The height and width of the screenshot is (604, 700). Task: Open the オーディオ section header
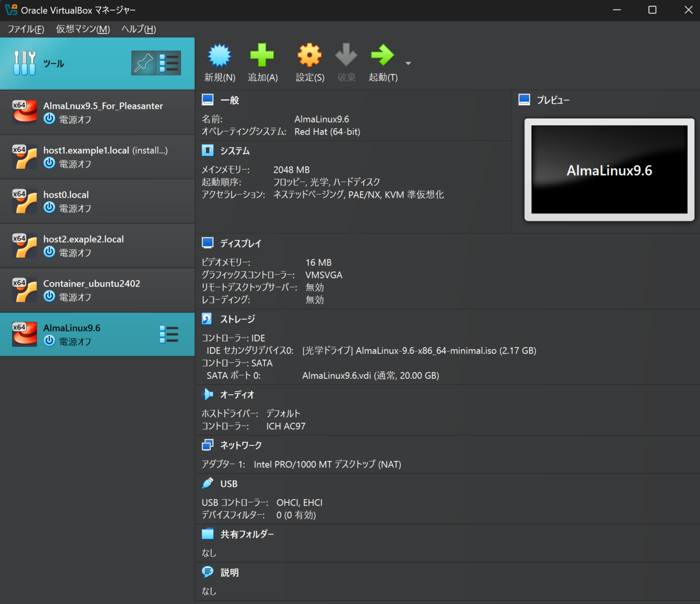(x=237, y=395)
